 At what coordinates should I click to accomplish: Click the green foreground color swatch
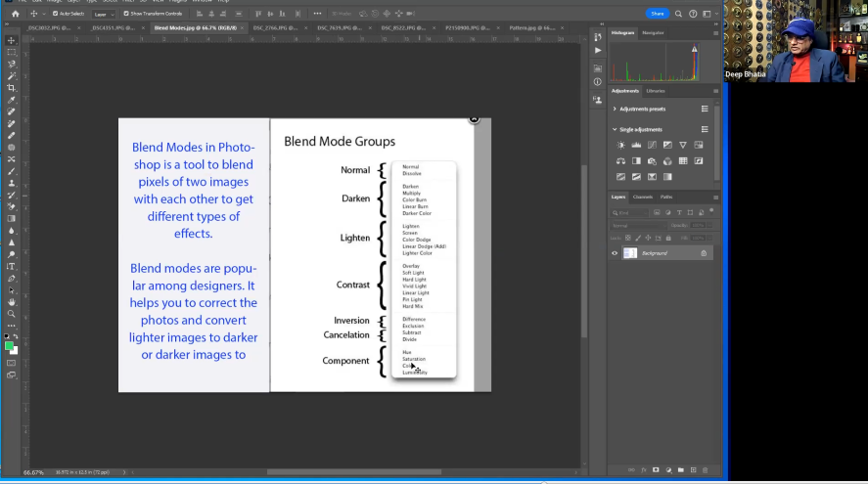(x=10, y=345)
